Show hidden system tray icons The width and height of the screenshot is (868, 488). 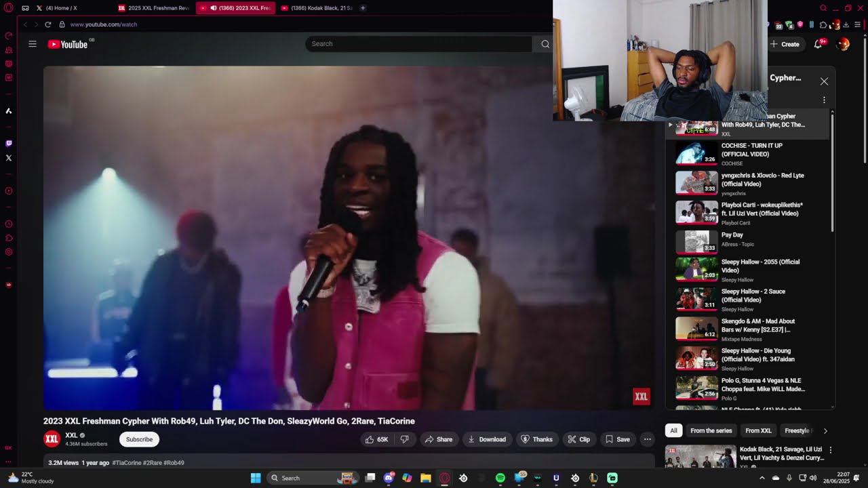762,478
